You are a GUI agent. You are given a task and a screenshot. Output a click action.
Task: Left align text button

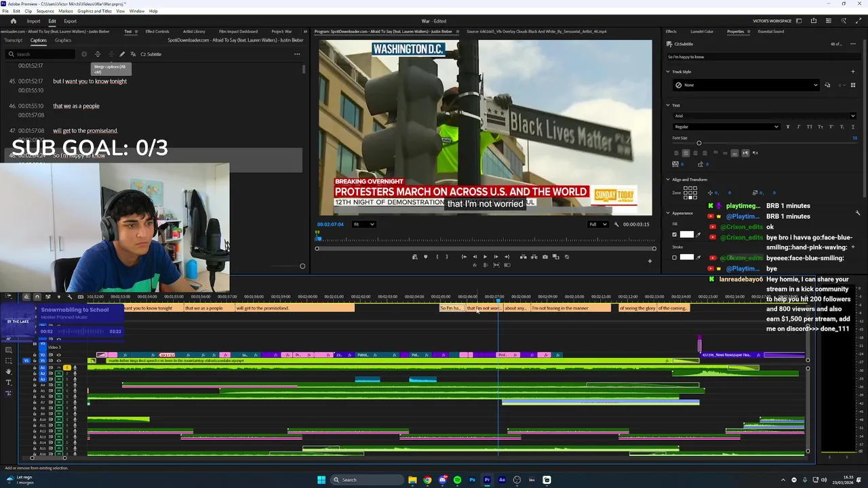676,153
